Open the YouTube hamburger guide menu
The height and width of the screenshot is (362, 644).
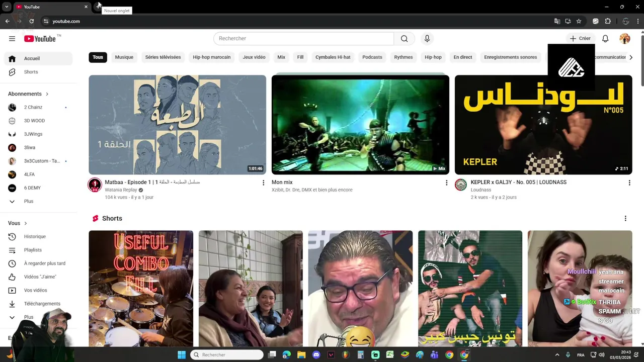pos(12,39)
